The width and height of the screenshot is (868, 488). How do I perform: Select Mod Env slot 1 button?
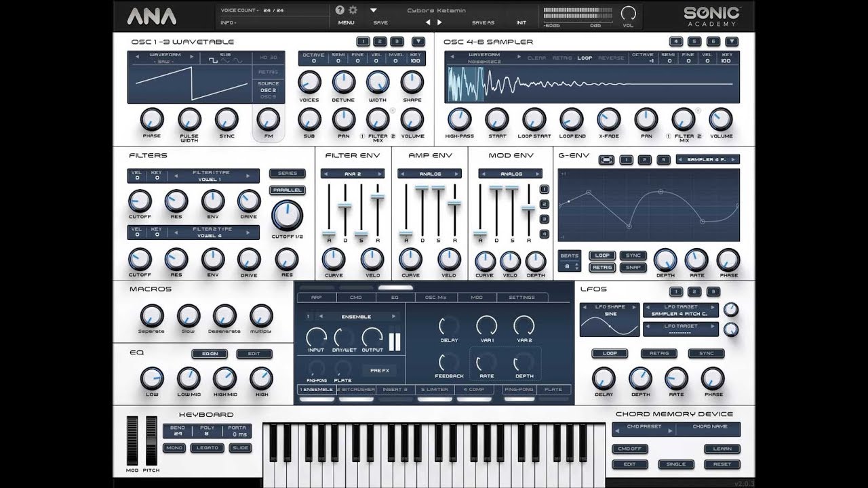coord(544,190)
